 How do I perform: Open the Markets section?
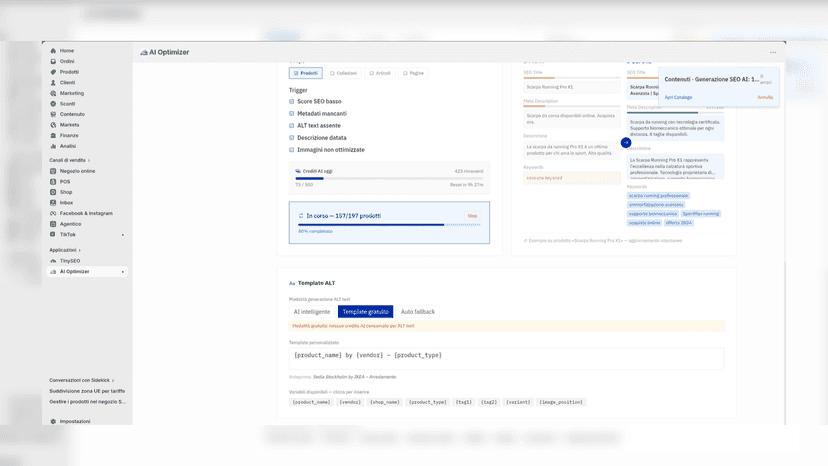[69, 125]
